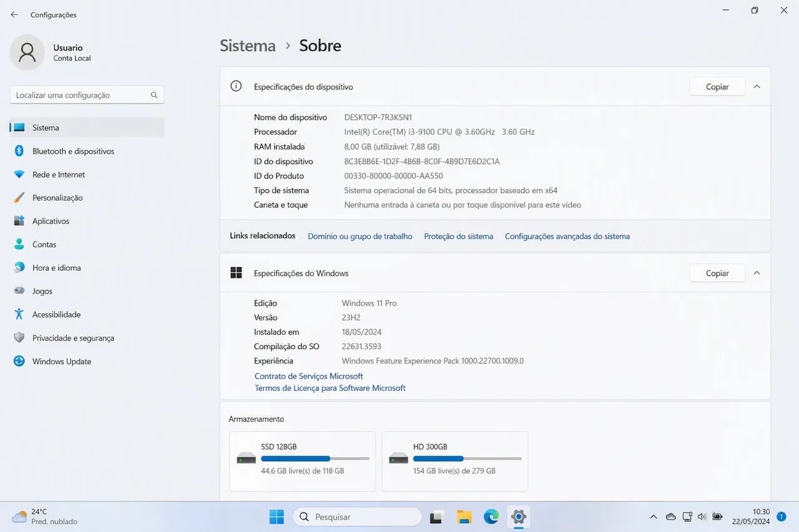799x532 pixels.
Task: Collapse Especificações do Windows section
Action: click(757, 273)
